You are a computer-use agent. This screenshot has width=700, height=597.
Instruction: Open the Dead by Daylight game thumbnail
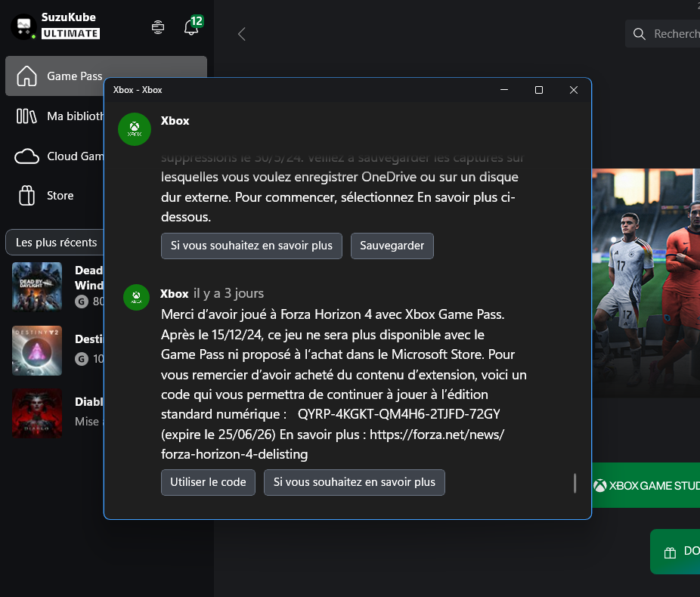click(37, 286)
